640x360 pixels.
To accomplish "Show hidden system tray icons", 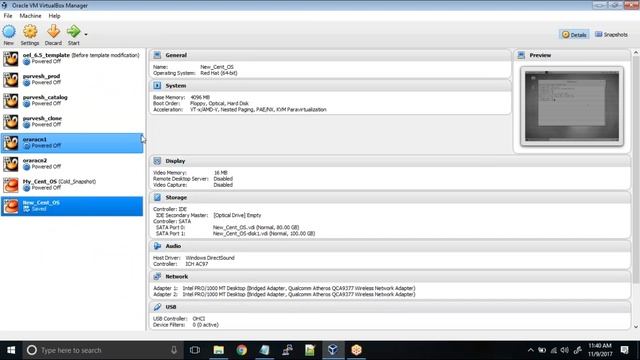I will tap(530, 350).
